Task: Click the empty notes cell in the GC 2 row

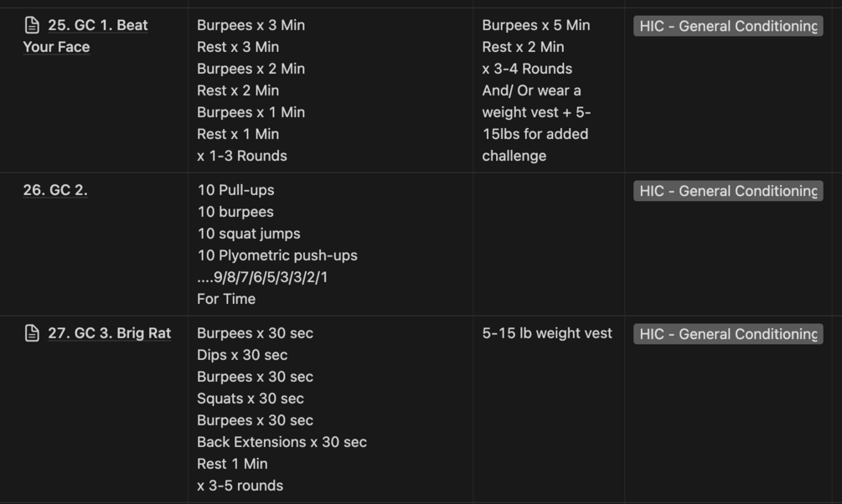Action: (549, 244)
